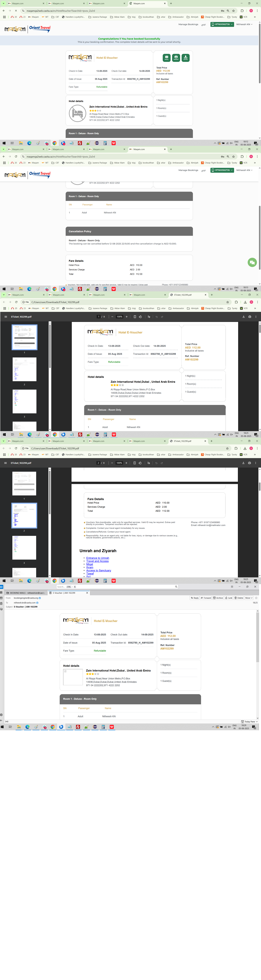Expand the Today Pane chevron
This screenshot has width=261, height=980.
pyautogui.click(x=257, y=722)
